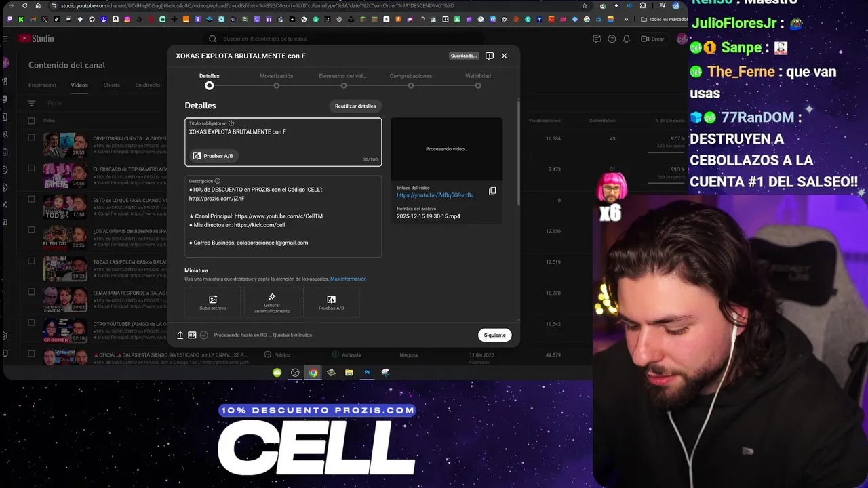Viewport: 868px width, 488px height.
Task: Select the Detalles step
Action: coord(210,81)
